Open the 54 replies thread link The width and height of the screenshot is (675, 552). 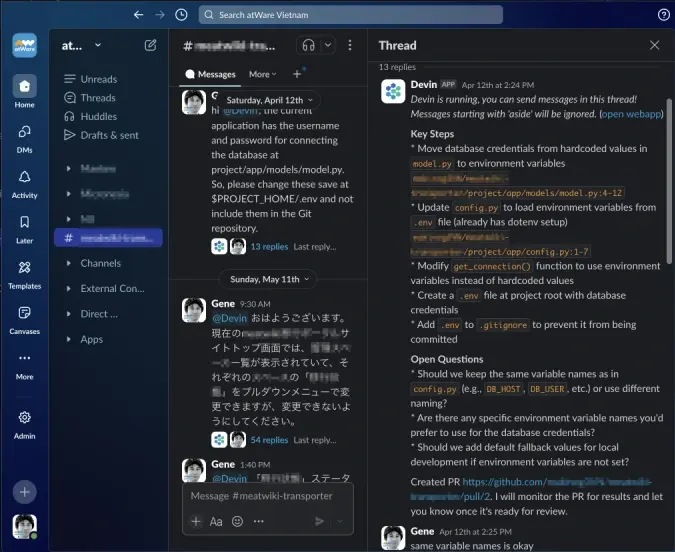(269, 440)
